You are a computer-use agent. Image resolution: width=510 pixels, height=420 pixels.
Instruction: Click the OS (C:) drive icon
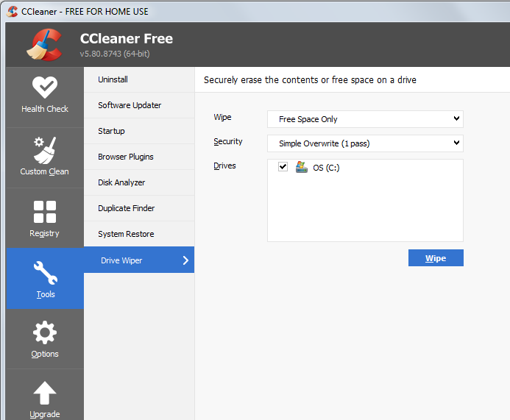click(x=302, y=167)
